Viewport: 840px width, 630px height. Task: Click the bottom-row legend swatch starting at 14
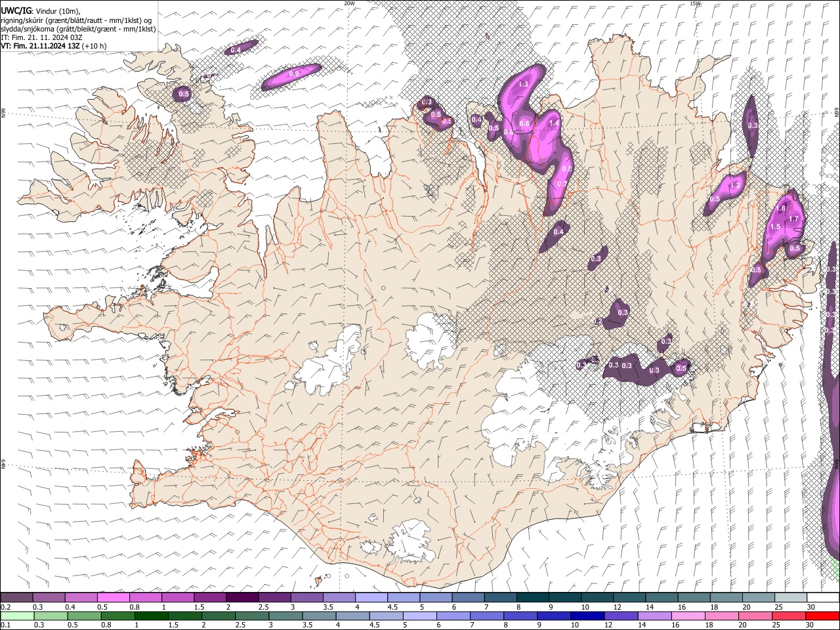654,616
